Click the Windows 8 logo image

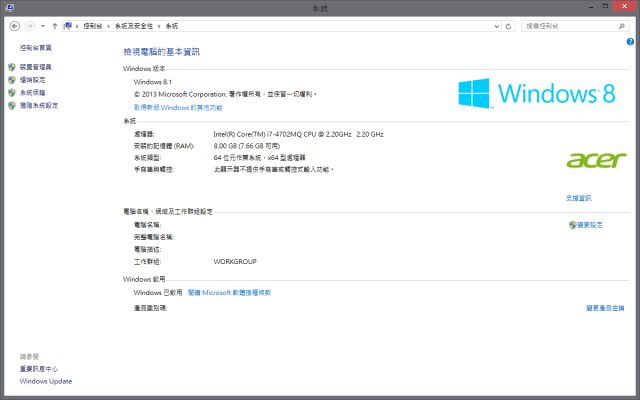(x=537, y=93)
